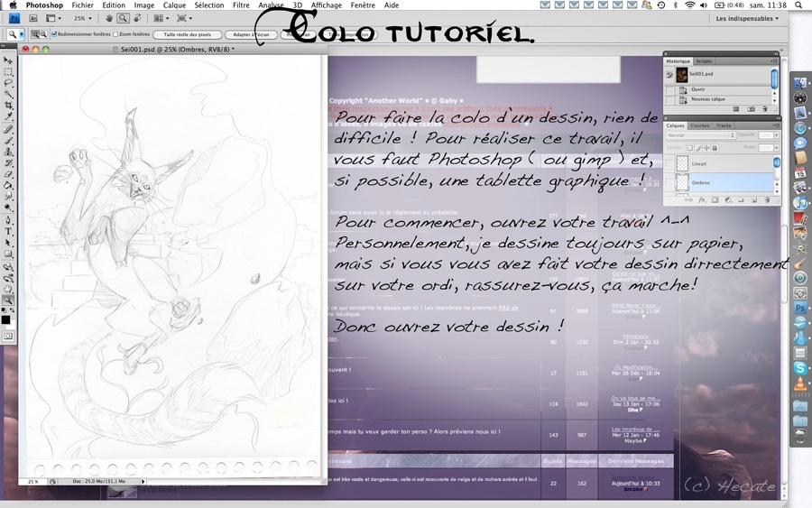Click the Hand tool in application bar
Screen dimensions: 812x508
(x=109, y=18)
